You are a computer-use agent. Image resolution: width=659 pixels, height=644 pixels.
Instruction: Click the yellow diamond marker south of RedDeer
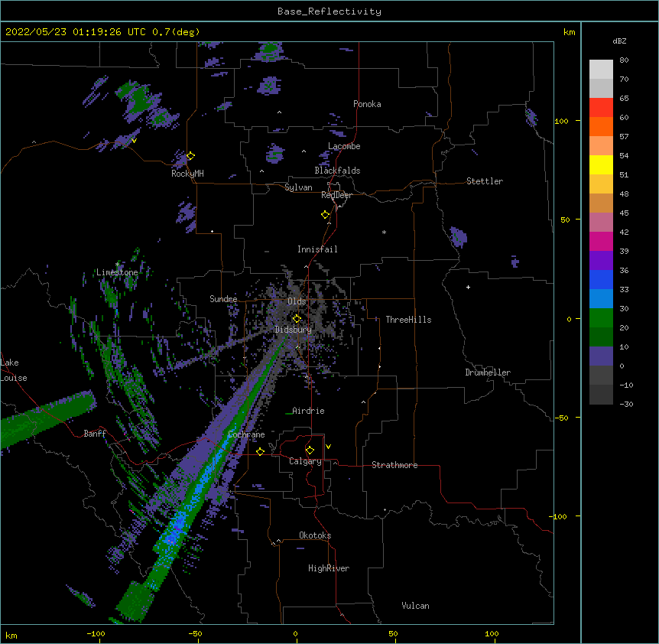(x=325, y=214)
